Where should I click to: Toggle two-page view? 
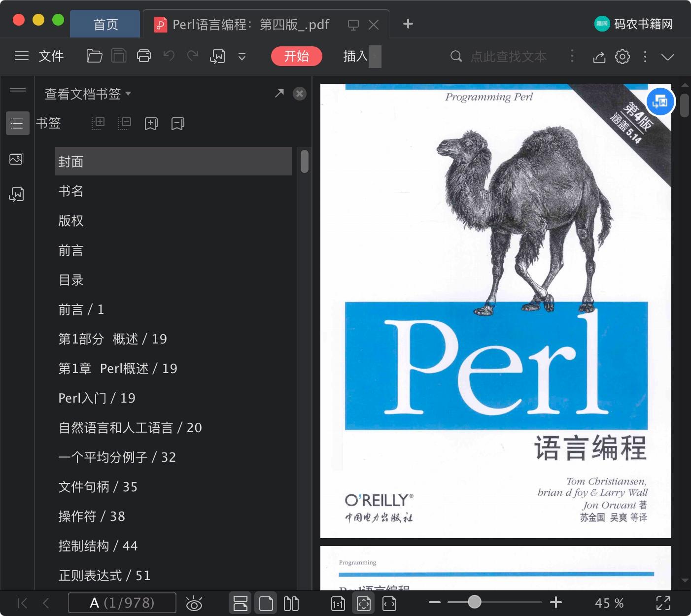click(x=291, y=603)
